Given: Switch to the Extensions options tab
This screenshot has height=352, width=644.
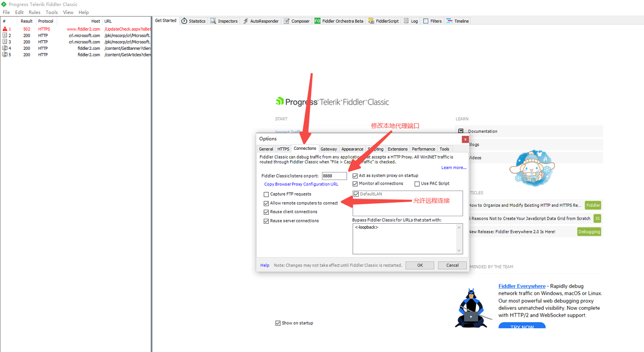Looking at the screenshot, I should click(397, 149).
